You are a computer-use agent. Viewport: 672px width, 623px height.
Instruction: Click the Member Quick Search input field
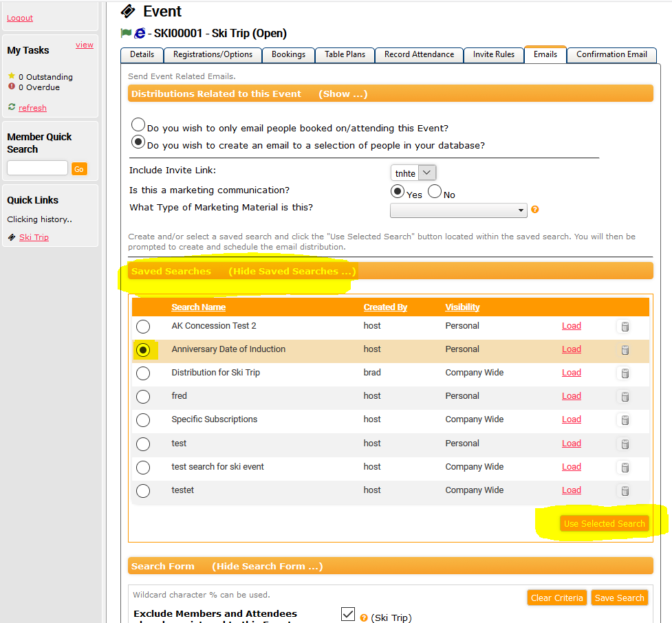pos(37,168)
